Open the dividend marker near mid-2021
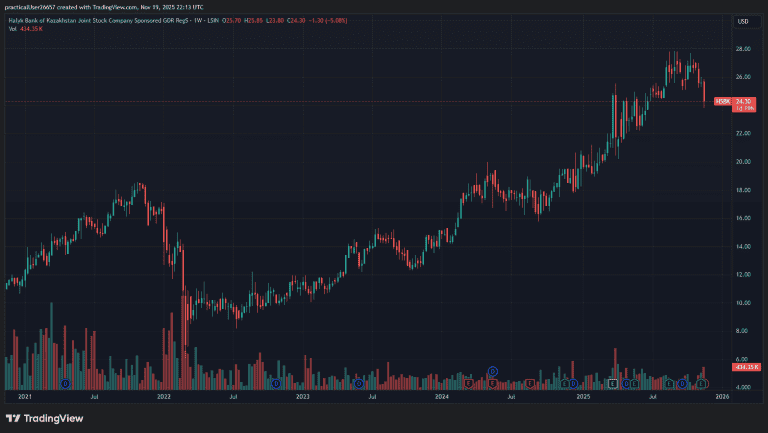Viewport: 768px width, 433px height. click(65, 383)
